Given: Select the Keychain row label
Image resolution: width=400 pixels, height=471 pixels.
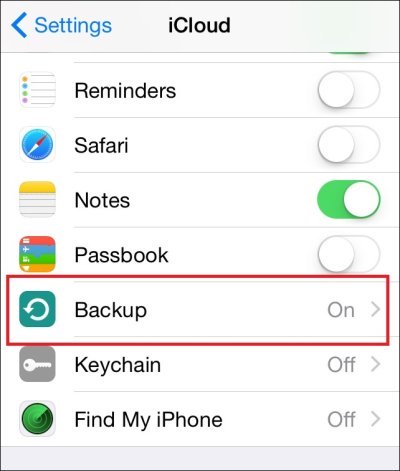Looking at the screenshot, I should point(118,365).
